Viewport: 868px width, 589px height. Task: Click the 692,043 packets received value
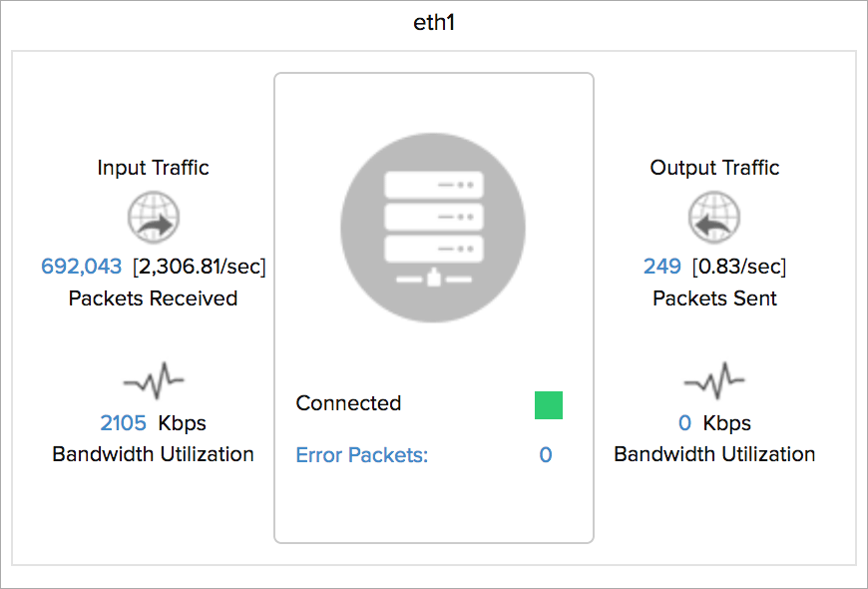click(81, 266)
